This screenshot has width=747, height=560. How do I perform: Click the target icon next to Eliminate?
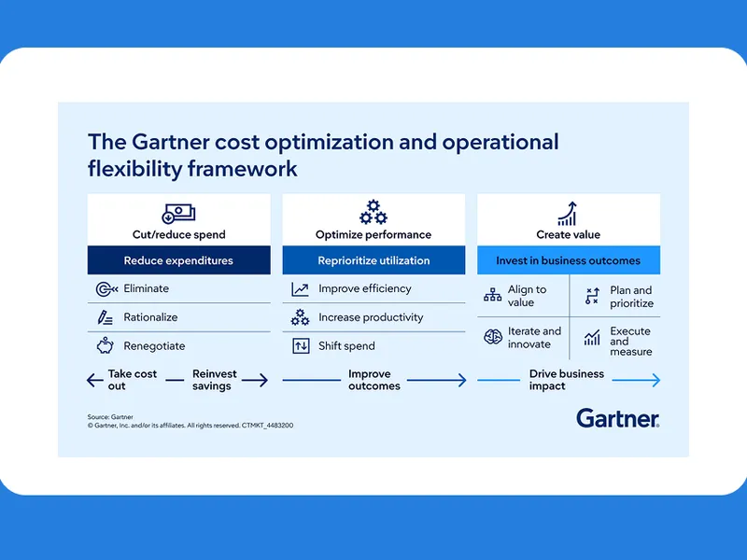pyautogui.click(x=106, y=289)
